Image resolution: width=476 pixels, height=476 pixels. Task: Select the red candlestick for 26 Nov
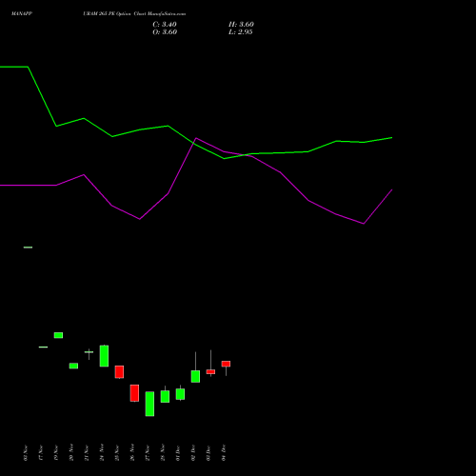tap(134, 393)
